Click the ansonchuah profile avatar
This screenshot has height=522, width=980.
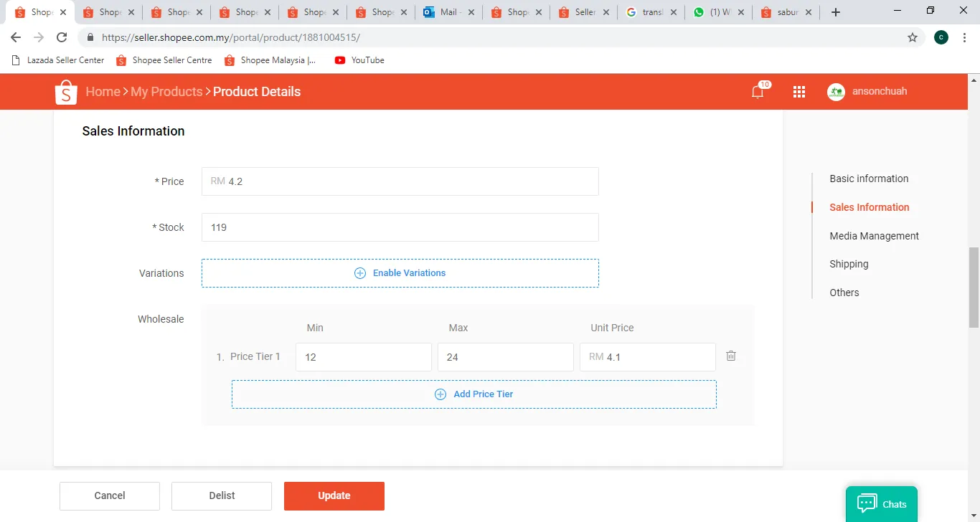[836, 92]
